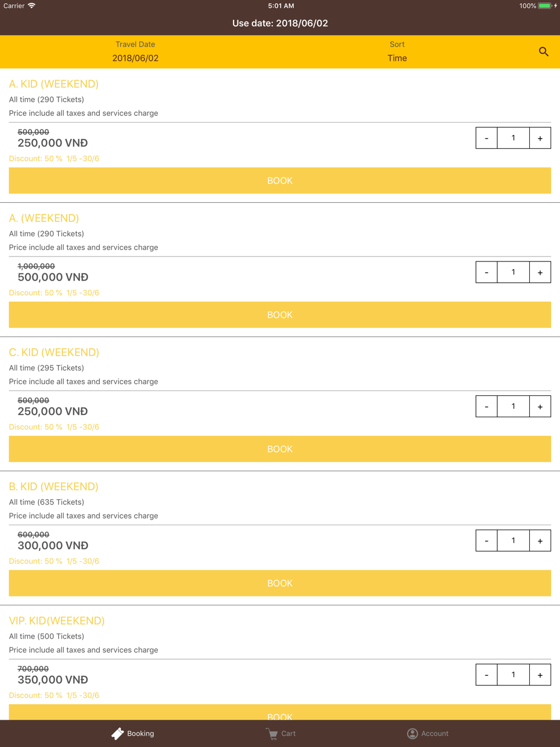The height and width of the screenshot is (747, 560).
Task: Select the C. KID (WEEKEND) ticket title
Action: click(54, 352)
